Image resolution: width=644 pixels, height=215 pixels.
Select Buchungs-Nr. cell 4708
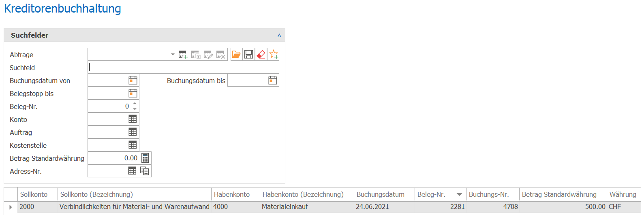pos(492,206)
